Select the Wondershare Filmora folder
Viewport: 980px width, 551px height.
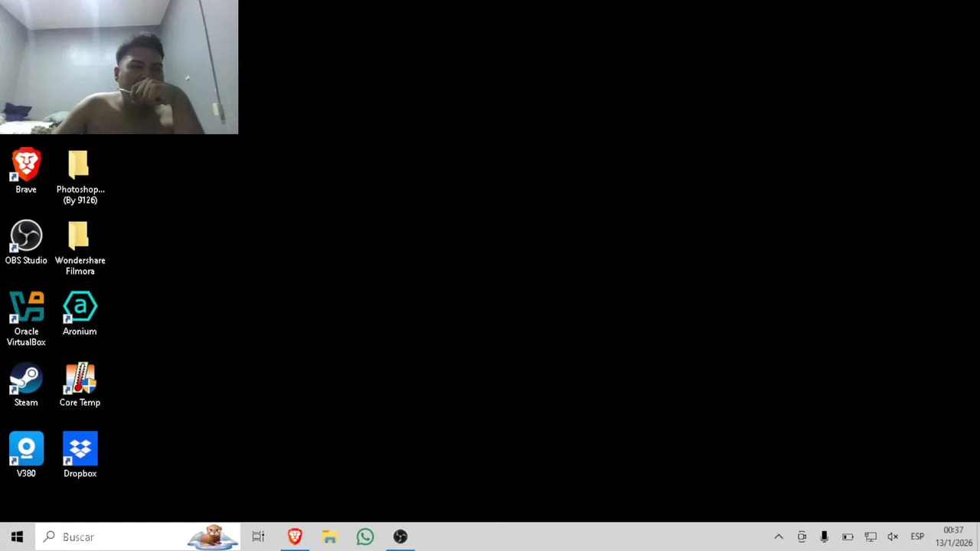pos(80,249)
